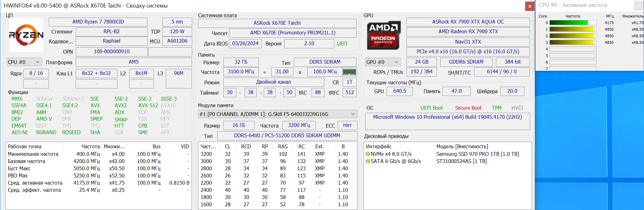Click the NVMe drive status check icon
Viewport: 644px width, 210px height.
coord(368,154)
